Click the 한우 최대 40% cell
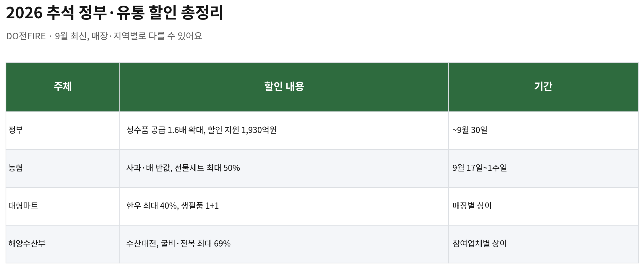This screenshot has width=644, height=269. [x=284, y=206]
